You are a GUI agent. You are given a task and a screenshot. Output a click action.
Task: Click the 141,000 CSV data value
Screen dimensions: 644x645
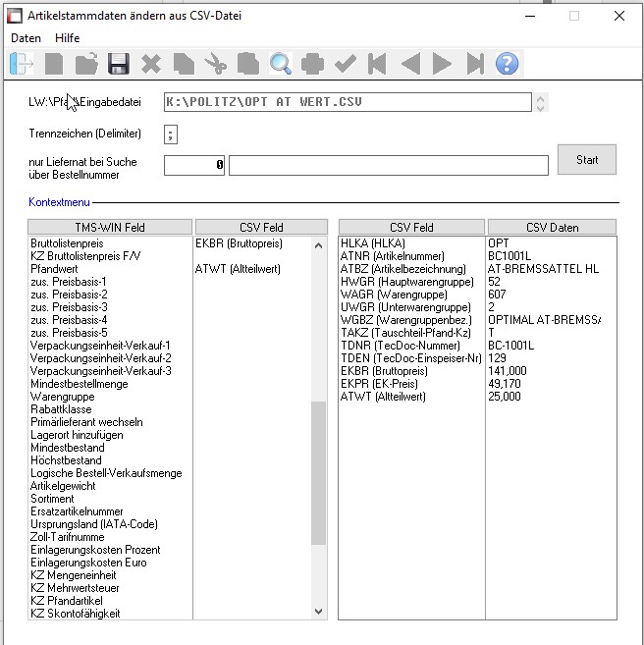click(508, 371)
